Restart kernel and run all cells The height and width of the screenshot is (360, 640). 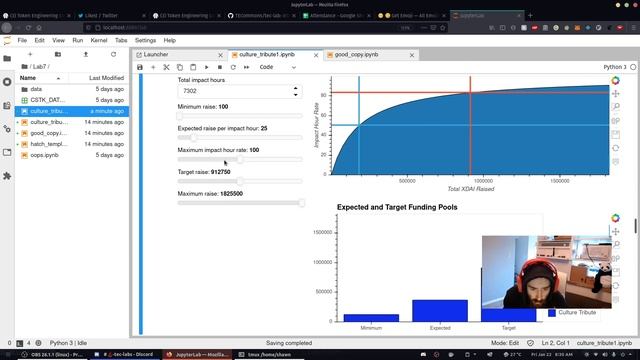[247, 67]
